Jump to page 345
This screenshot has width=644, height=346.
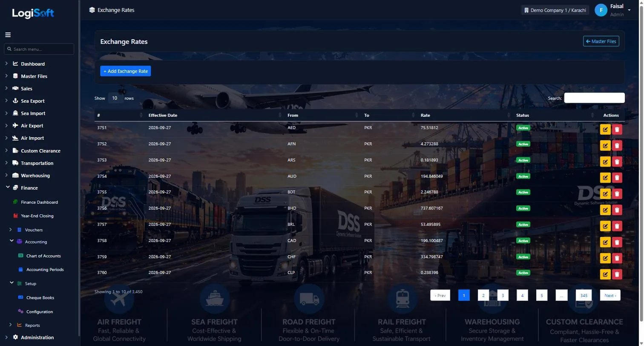pyautogui.click(x=584, y=295)
